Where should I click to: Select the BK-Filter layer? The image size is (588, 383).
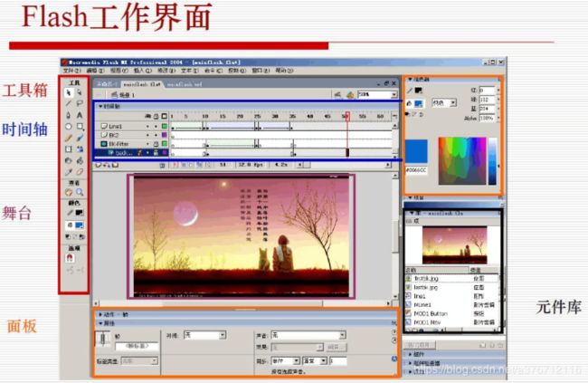(119, 144)
